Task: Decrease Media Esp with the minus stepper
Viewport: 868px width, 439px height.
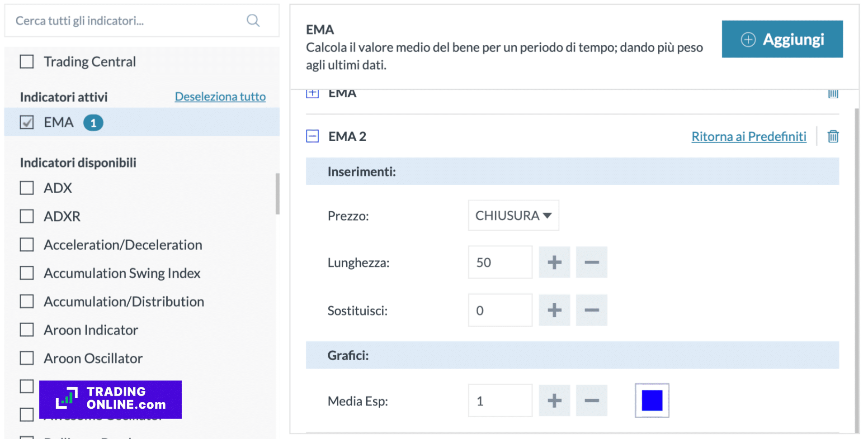Action: coord(591,401)
